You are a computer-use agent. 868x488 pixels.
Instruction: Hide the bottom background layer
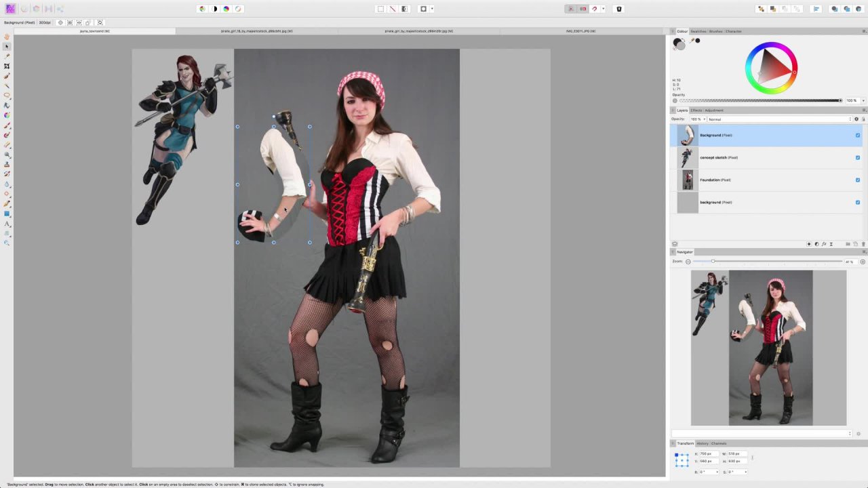click(x=857, y=202)
